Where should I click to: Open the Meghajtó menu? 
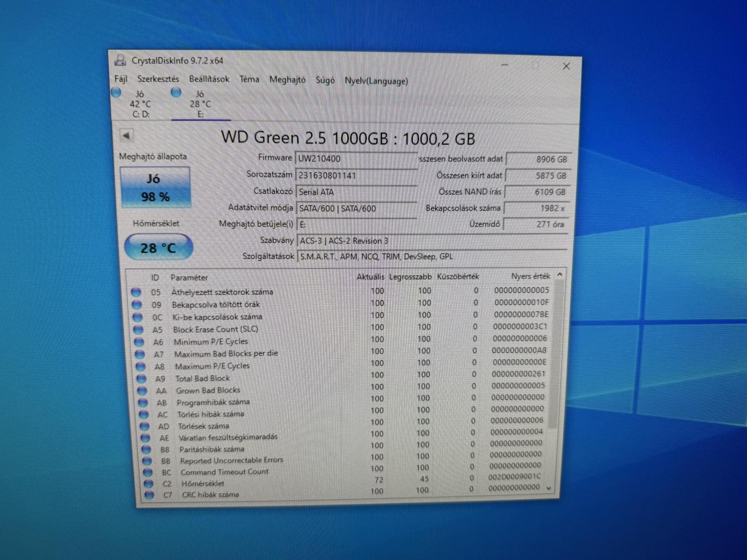(288, 80)
